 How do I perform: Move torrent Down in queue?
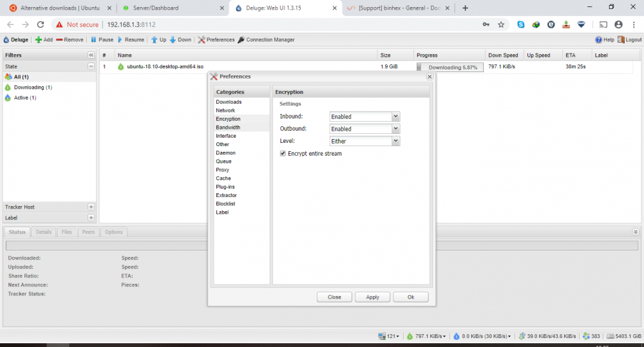(180, 40)
